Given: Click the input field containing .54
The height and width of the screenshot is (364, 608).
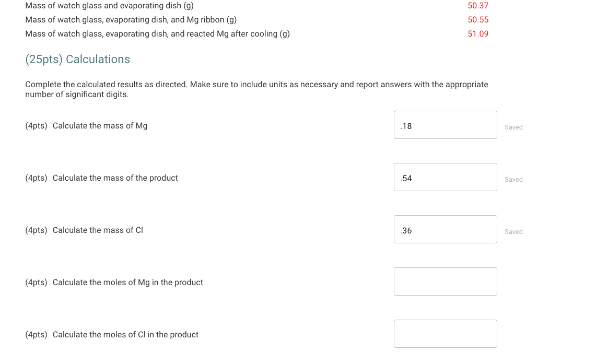Looking at the screenshot, I should (x=445, y=177).
